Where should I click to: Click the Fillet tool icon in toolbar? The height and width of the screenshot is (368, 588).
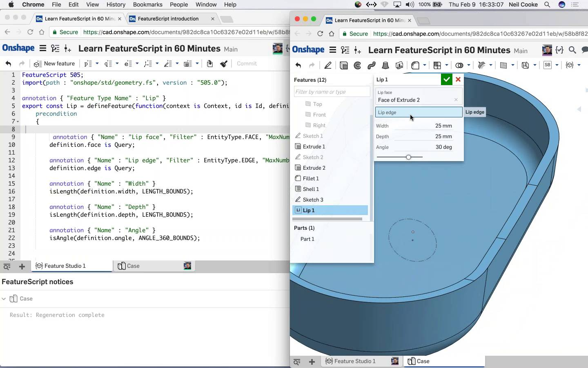click(415, 65)
